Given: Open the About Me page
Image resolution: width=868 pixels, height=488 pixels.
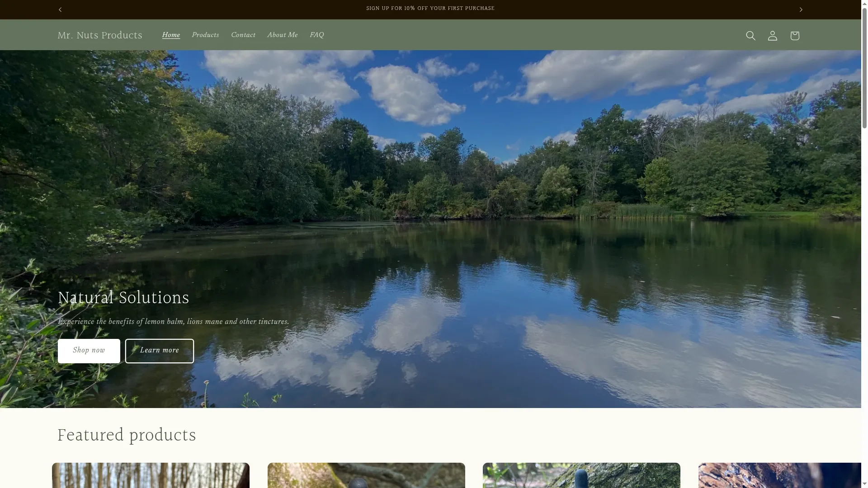Looking at the screenshot, I should [x=283, y=35].
